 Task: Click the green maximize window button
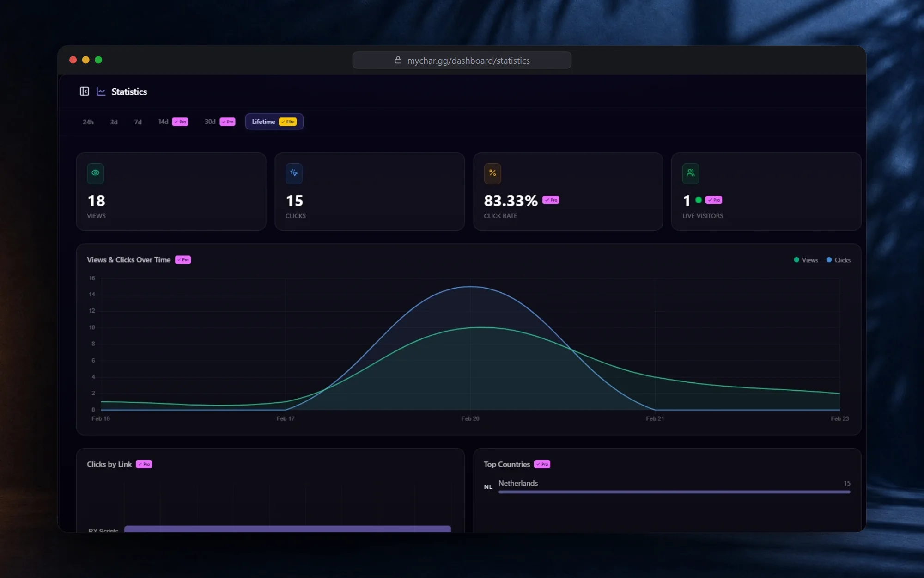(98, 60)
